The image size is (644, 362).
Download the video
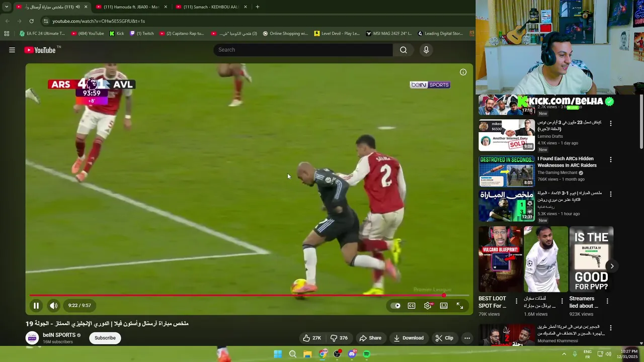pos(409,338)
